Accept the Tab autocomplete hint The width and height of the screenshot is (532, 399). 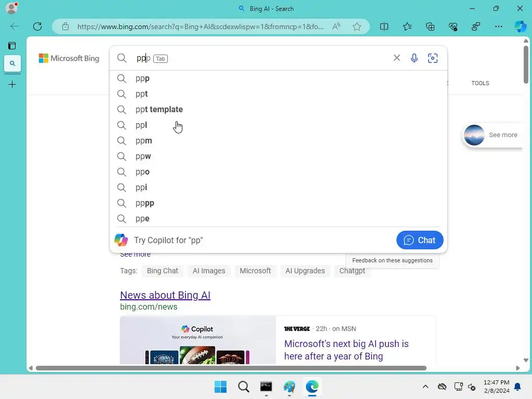click(x=161, y=58)
